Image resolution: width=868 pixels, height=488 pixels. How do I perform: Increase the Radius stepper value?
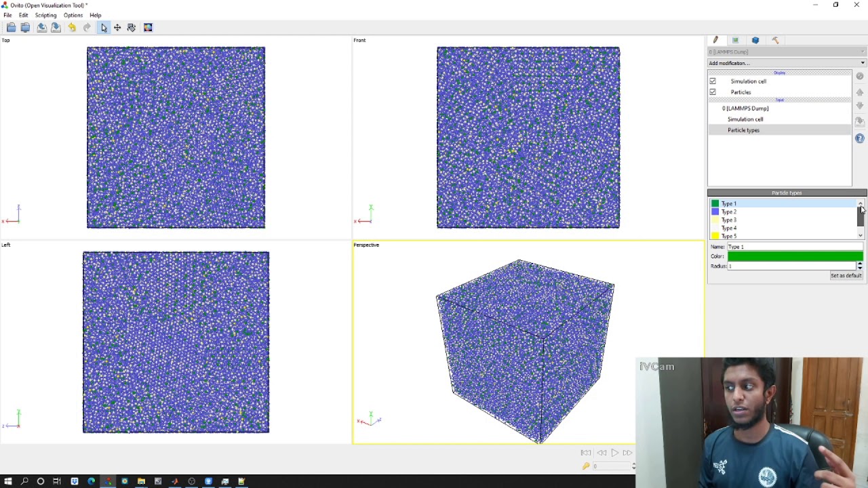(x=860, y=264)
